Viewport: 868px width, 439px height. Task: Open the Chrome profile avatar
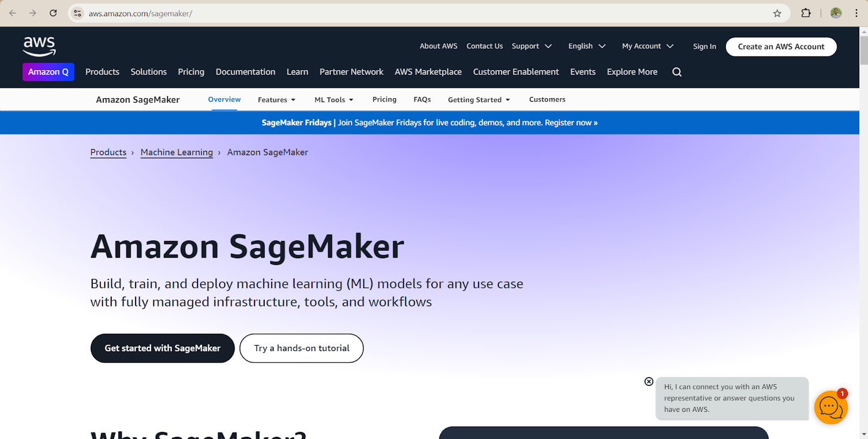836,13
